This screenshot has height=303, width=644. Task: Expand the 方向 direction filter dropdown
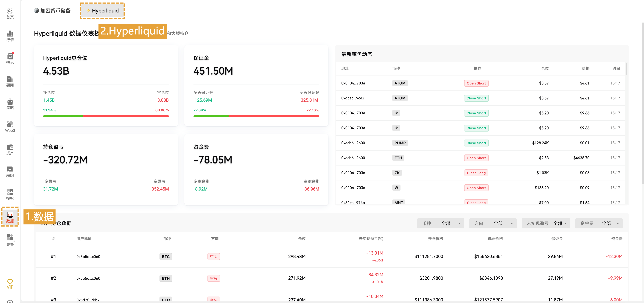[493, 223]
